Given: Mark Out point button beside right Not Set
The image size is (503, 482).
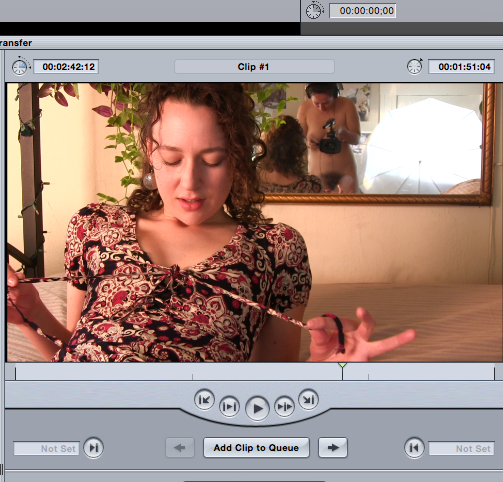Looking at the screenshot, I should (x=414, y=447).
